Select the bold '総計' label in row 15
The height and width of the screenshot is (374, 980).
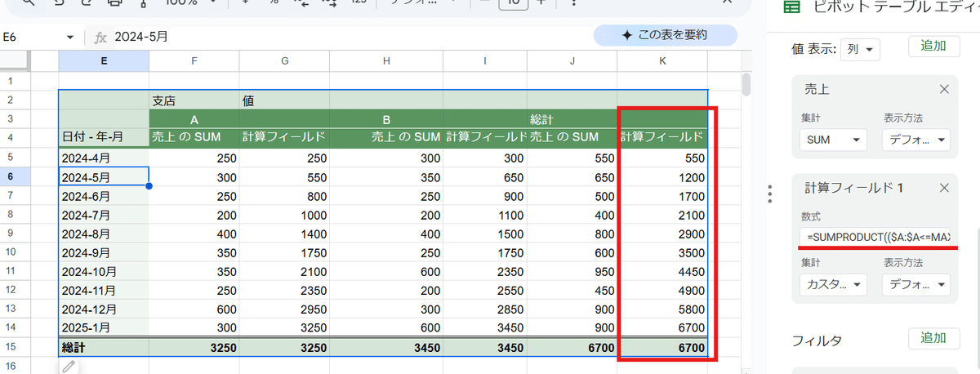coord(104,347)
